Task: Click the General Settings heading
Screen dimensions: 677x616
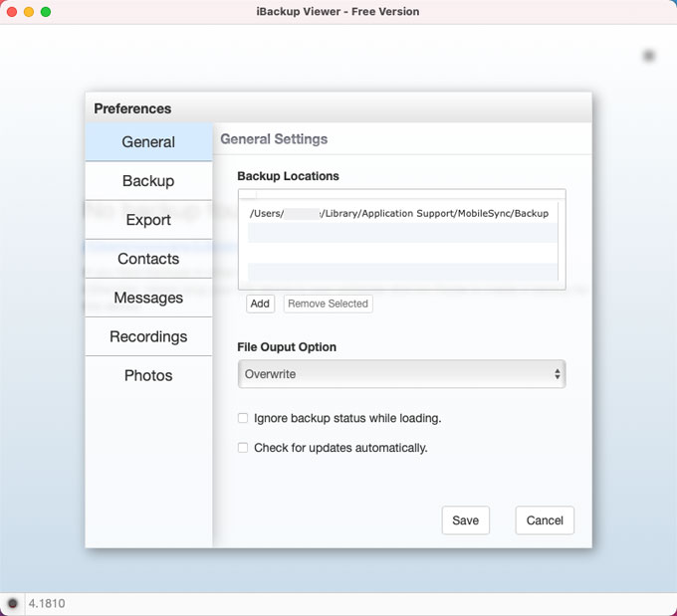Action: 274,139
